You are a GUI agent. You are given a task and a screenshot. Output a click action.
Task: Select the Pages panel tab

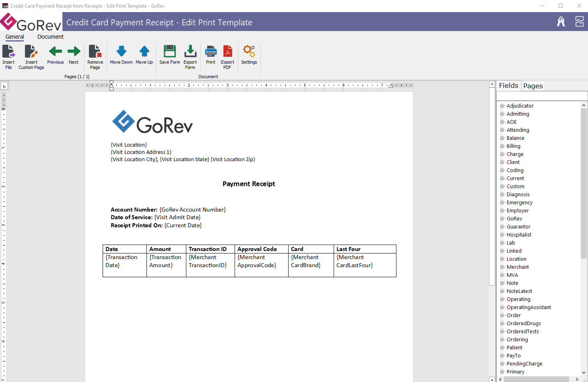click(533, 86)
